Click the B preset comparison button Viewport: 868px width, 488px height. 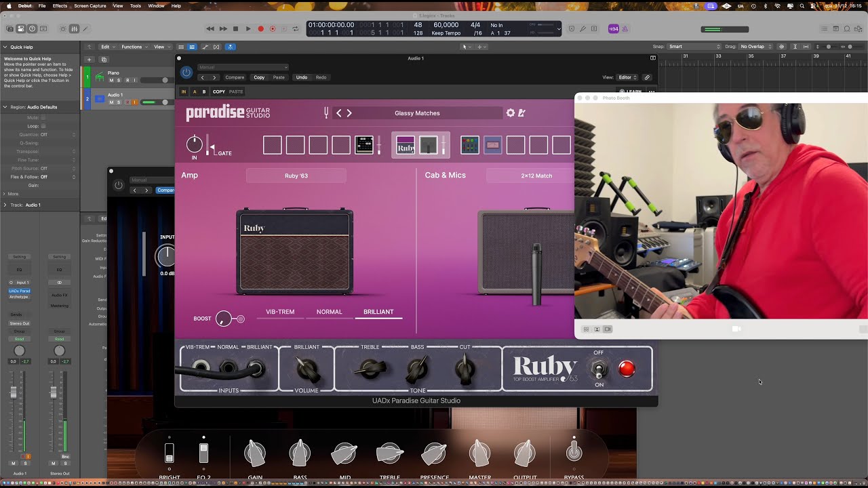click(204, 91)
